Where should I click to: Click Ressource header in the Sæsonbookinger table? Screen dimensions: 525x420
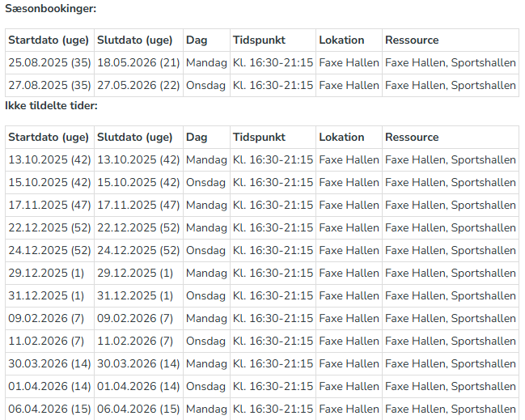412,40
